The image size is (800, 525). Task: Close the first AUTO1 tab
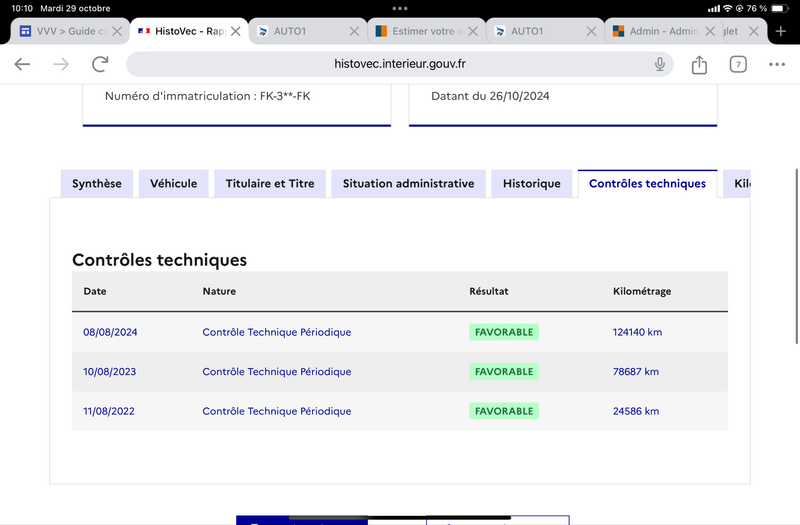354,31
